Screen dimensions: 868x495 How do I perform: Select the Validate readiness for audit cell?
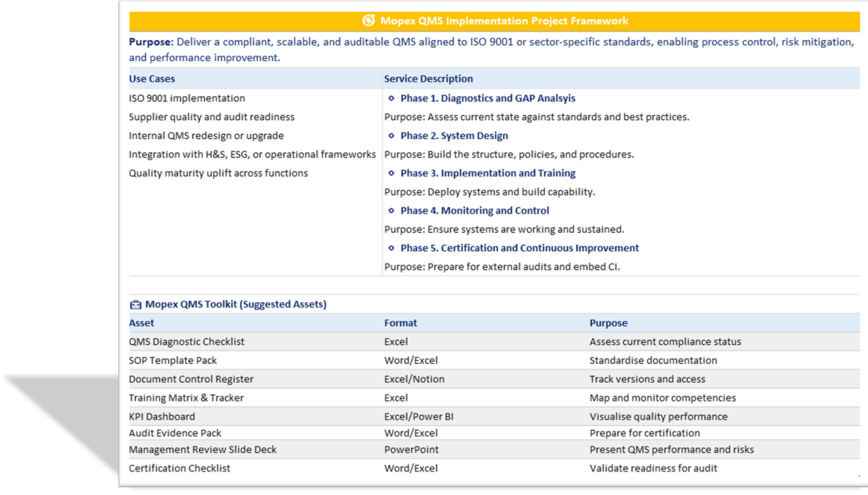pos(653,468)
